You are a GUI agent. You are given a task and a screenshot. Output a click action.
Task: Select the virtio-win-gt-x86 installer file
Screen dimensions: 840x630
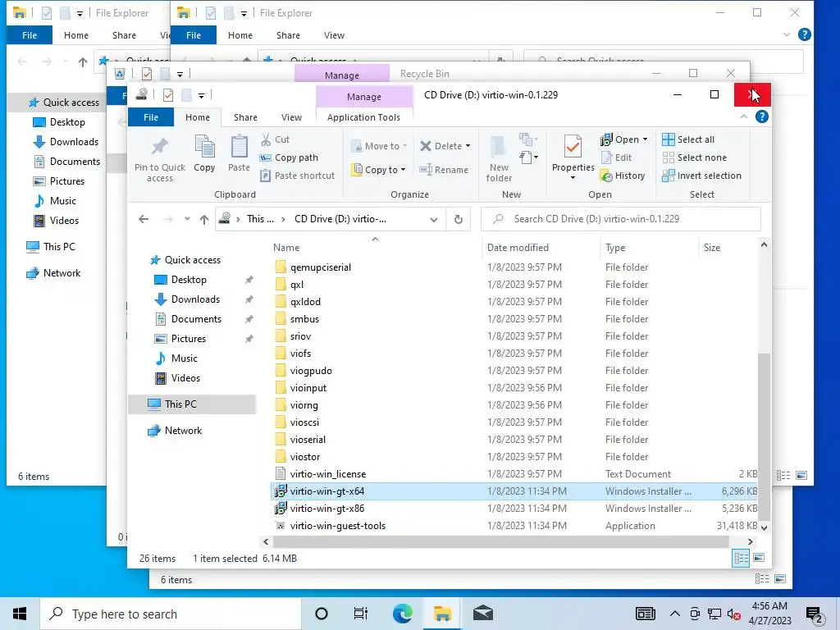coord(326,509)
